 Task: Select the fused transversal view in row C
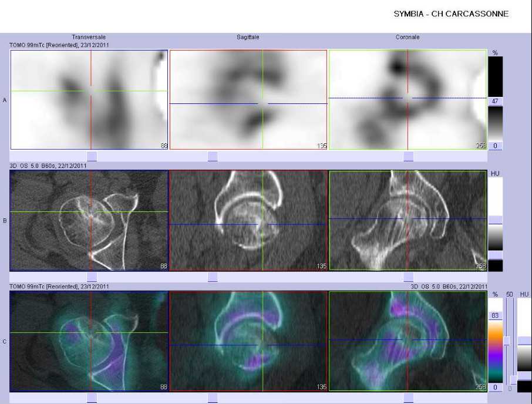[89, 341]
